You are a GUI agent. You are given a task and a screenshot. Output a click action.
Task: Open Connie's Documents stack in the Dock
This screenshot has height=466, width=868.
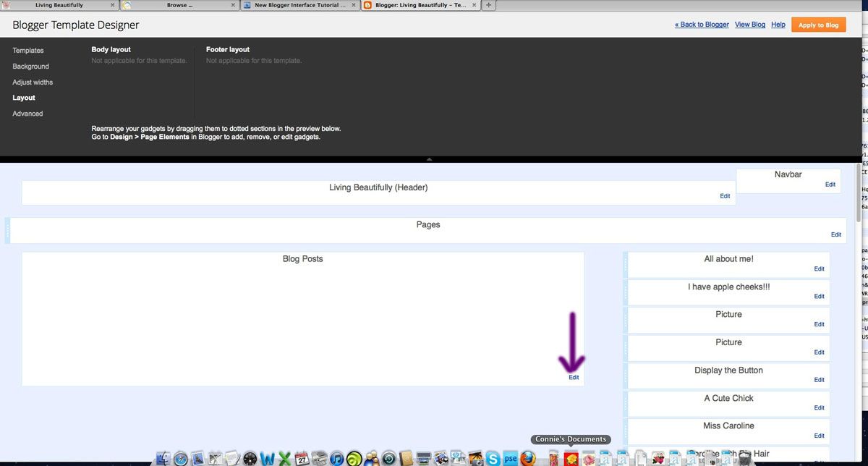click(571, 459)
